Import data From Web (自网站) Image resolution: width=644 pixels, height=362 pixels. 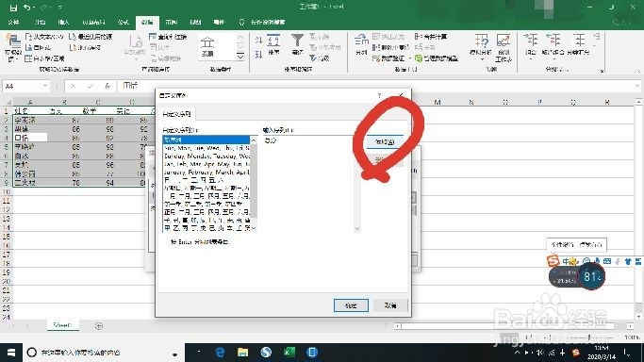coord(38,48)
